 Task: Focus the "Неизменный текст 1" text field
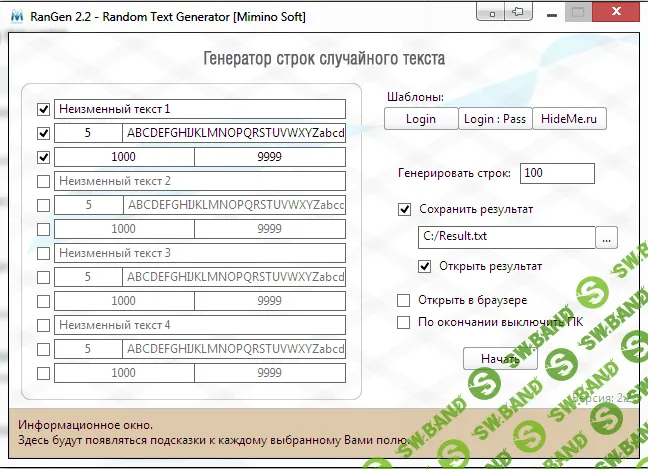pos(200,109)
